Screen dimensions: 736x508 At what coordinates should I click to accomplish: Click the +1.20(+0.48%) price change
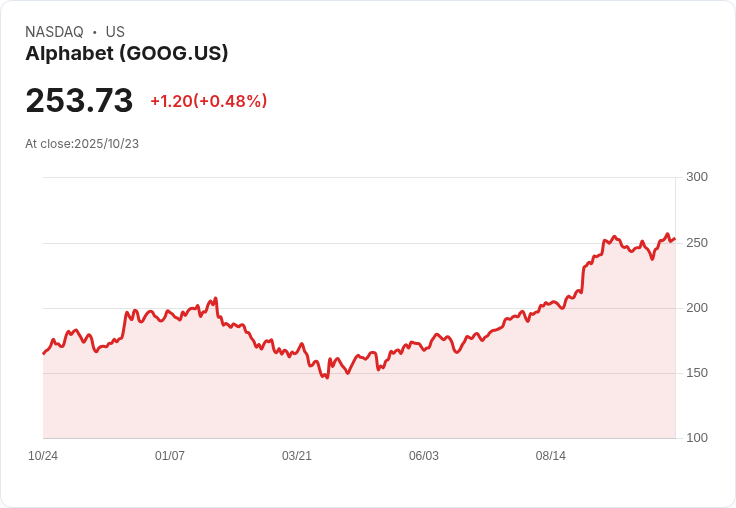(209, 101)
